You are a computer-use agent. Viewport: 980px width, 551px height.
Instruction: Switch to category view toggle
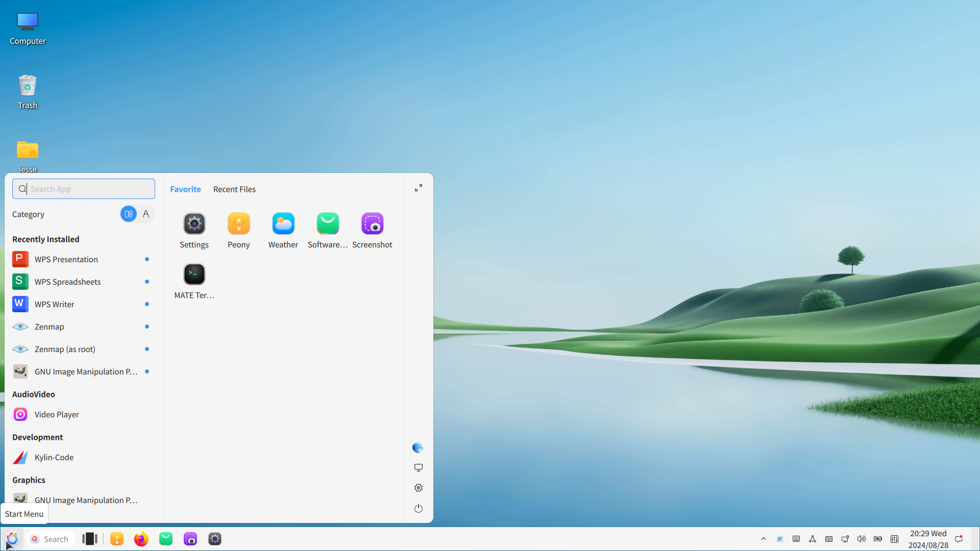coord(129,214)
